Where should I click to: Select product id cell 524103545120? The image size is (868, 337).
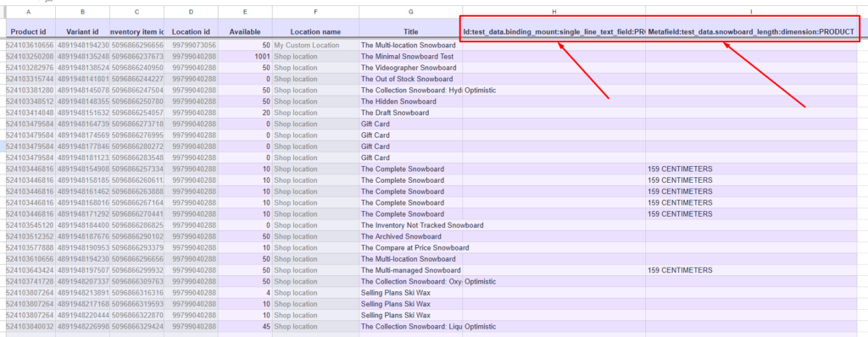[x=31, y=225]
